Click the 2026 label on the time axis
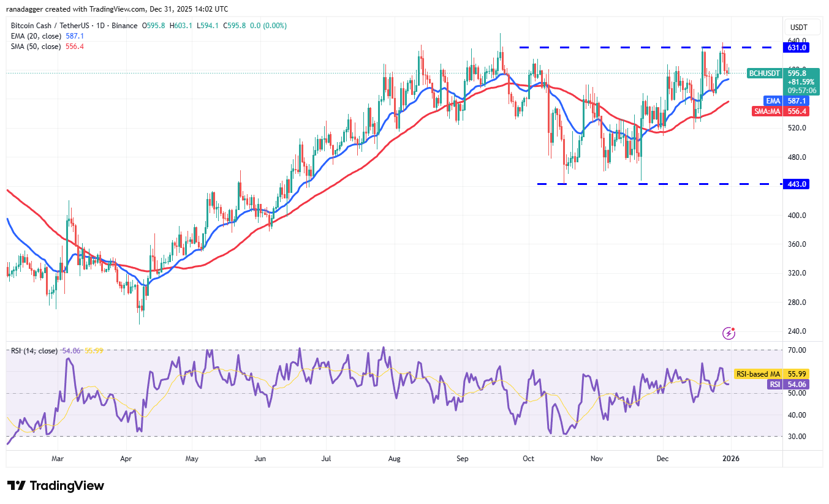 point(729,458)
